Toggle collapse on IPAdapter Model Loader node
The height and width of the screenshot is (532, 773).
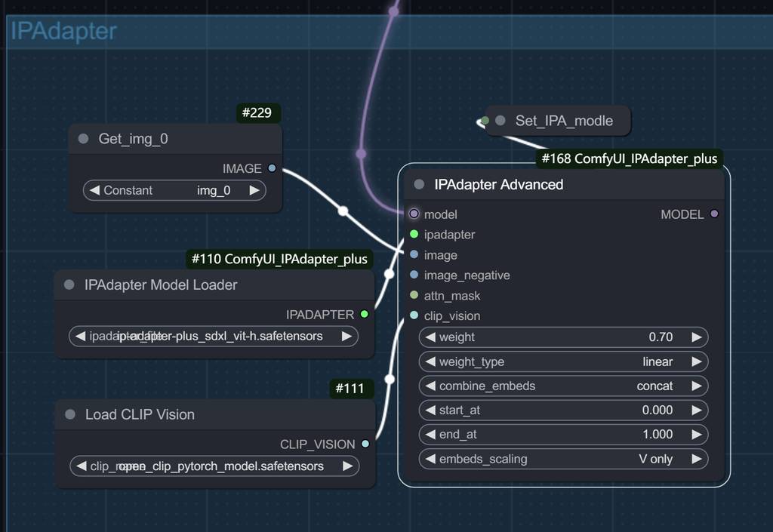point(69,284)
